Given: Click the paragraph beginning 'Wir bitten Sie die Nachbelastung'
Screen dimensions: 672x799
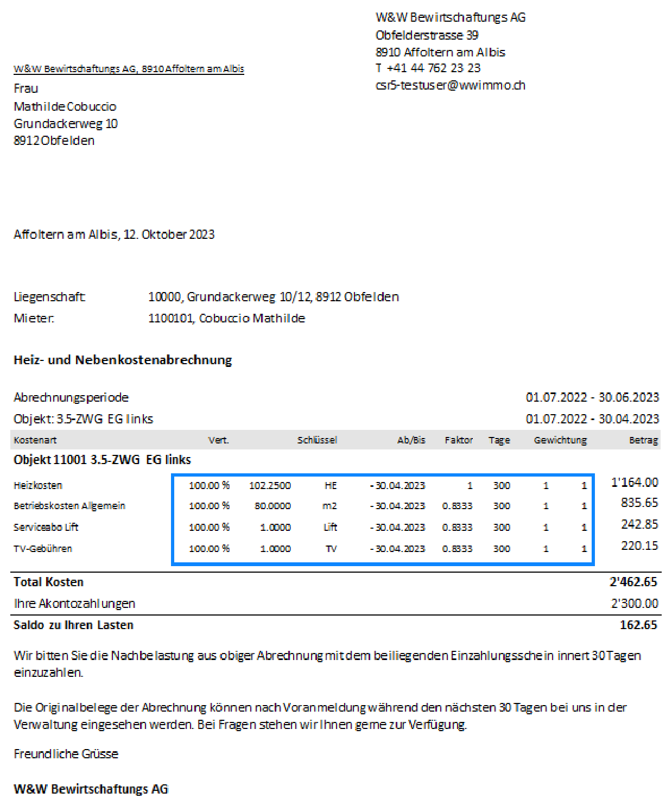Looking at the screenshot, I should (x=327, y=664).
